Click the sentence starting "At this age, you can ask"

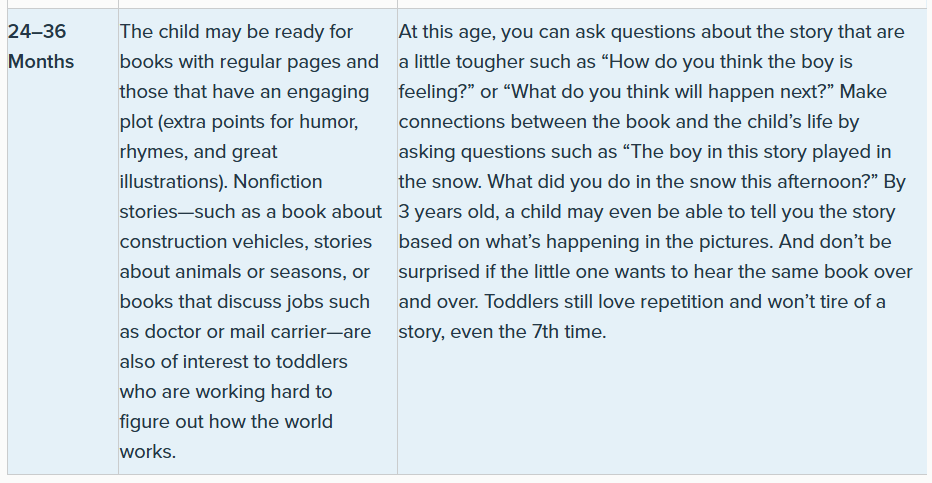coord(651,31)
